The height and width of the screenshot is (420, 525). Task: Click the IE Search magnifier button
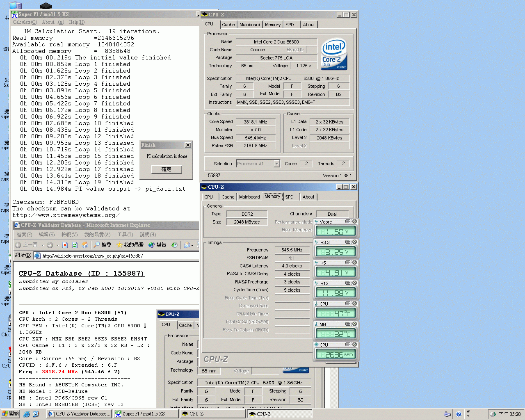coord(102,245)
